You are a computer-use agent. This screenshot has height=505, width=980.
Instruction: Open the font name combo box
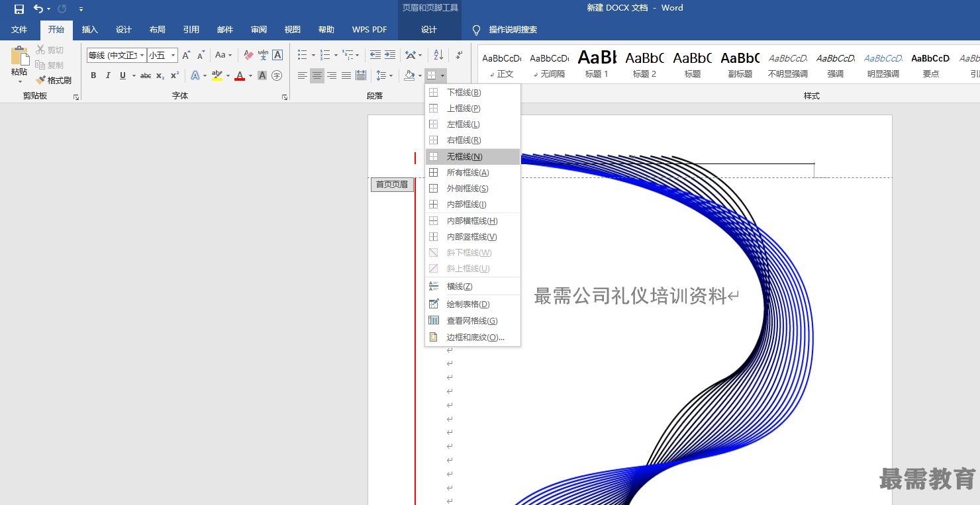[x=116, y=55]
